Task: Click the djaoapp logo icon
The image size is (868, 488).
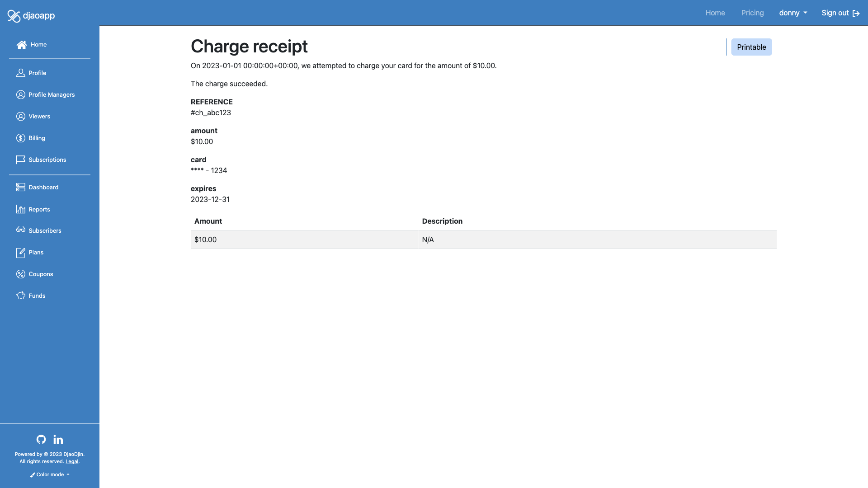Action: [14, 16]
